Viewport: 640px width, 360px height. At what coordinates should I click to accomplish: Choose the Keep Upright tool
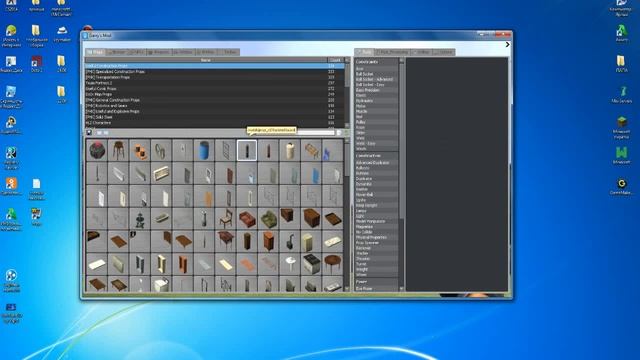click(x=376, y=205)
